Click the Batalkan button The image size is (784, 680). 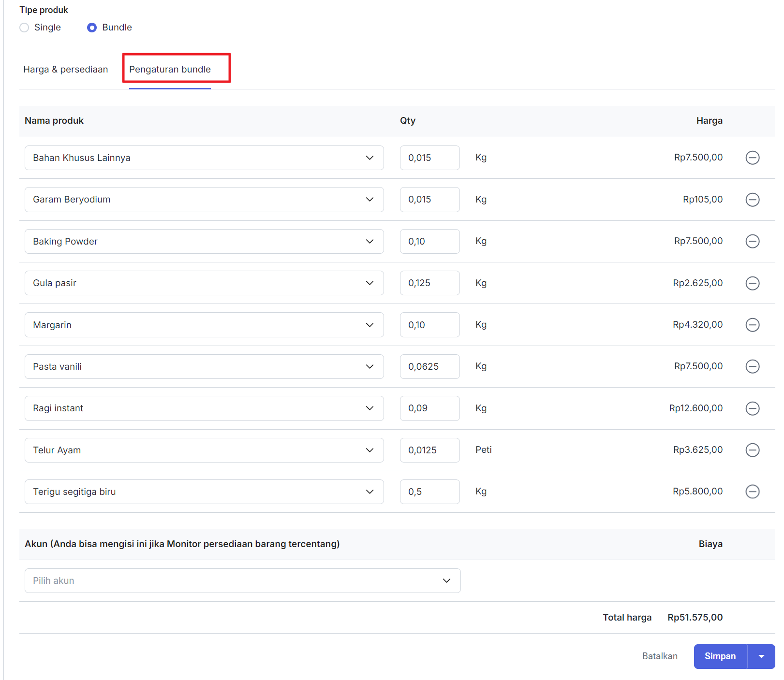pos(660,656)
